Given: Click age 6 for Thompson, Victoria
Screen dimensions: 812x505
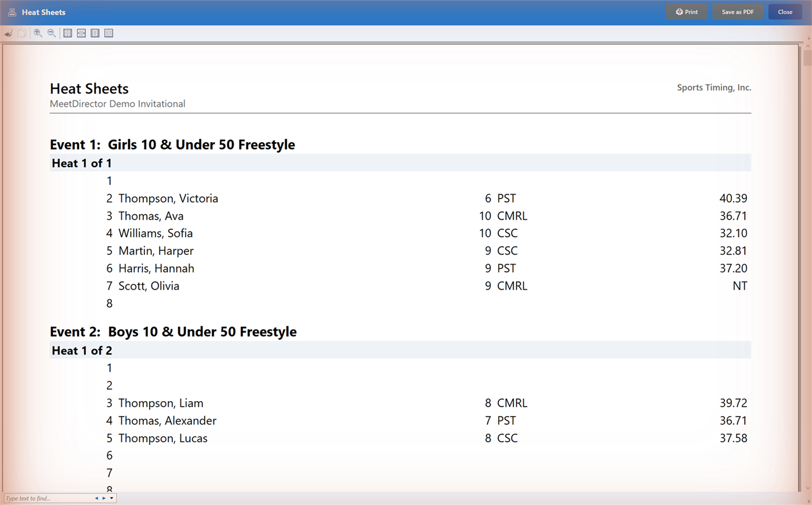Looking at the screenshot, I should point(488,199).
